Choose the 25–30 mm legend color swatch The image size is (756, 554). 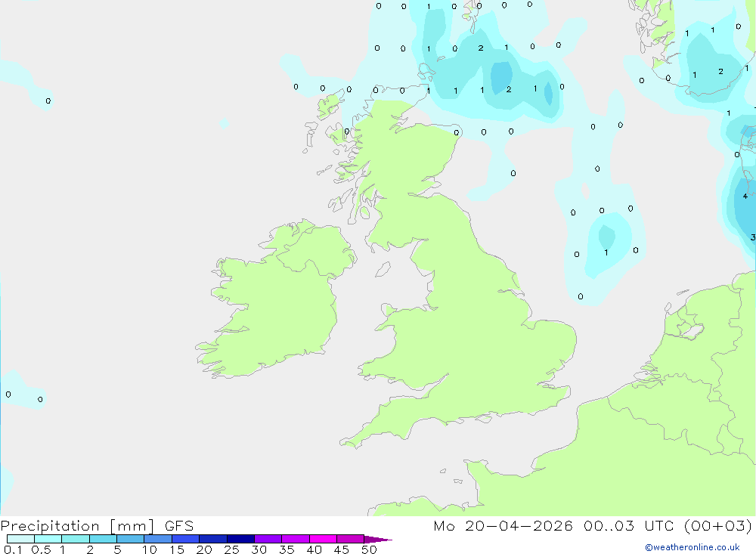click(240, 539)
